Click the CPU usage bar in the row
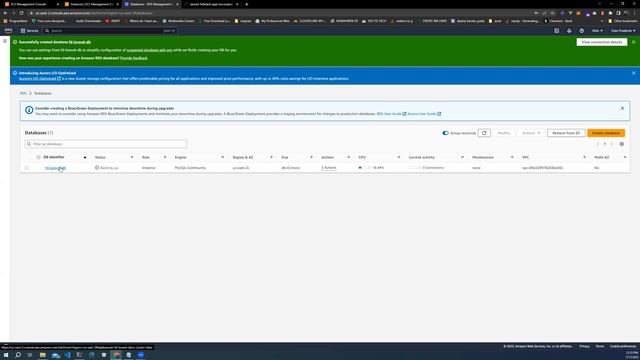The width and height of the screenshot is (640, 360). (365, 168)
